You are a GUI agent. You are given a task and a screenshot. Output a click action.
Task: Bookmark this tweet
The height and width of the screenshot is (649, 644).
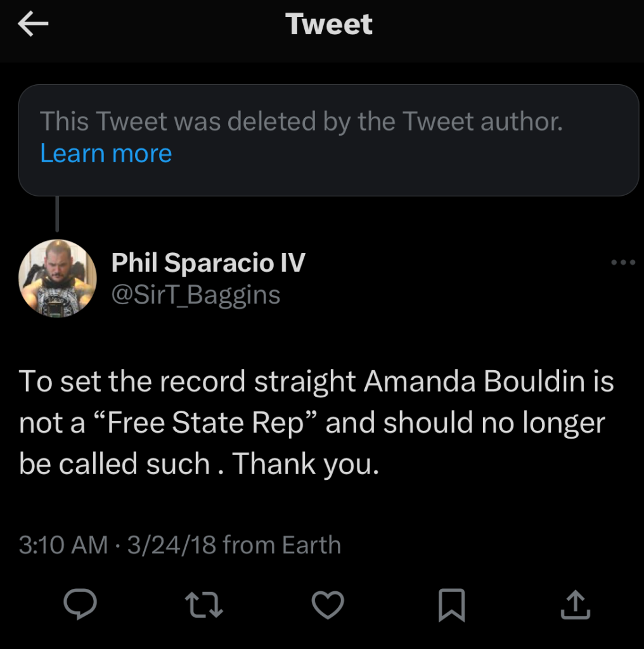click(452, 604)
